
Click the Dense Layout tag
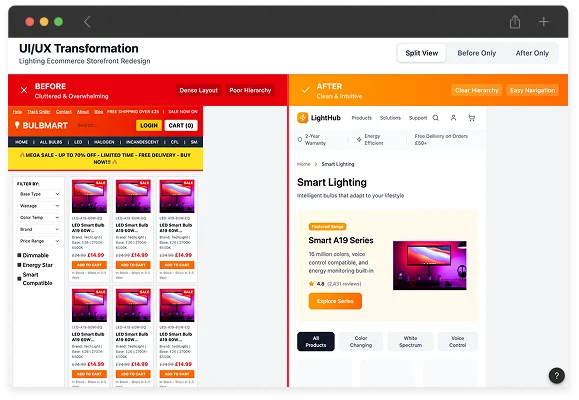tap(199, 90)
